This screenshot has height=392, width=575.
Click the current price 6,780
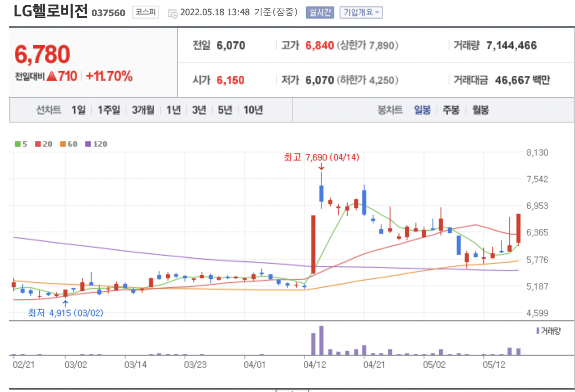pyautogui.click(x=42, y=54)
